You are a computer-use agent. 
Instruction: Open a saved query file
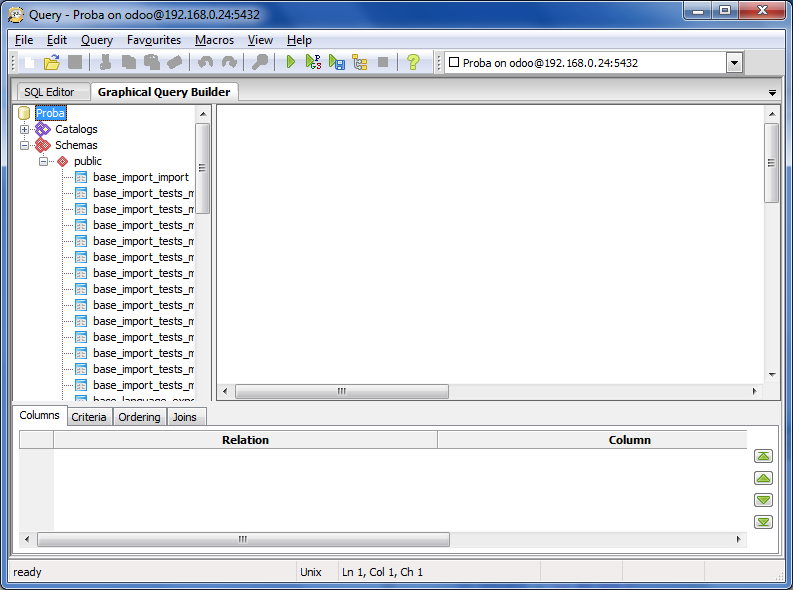52,63
